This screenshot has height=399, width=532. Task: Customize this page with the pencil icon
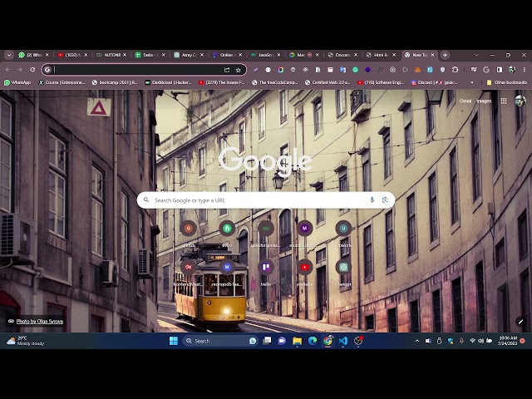(x=520, y=321)
